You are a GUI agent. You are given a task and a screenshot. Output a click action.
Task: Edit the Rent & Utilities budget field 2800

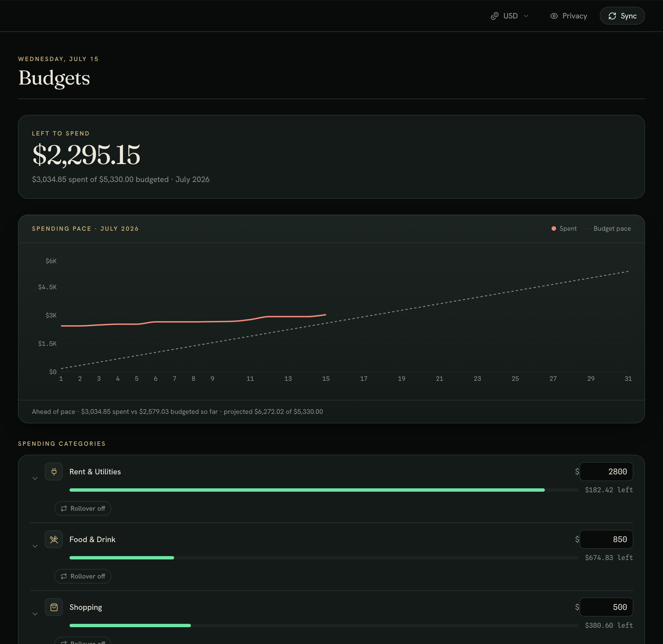(606, 472)
